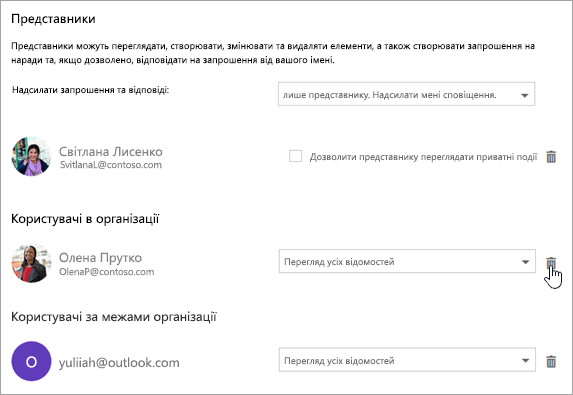Click purple O avatar of yuliiah
Viewport: 573px width, 395px height.
coord(31,361)
